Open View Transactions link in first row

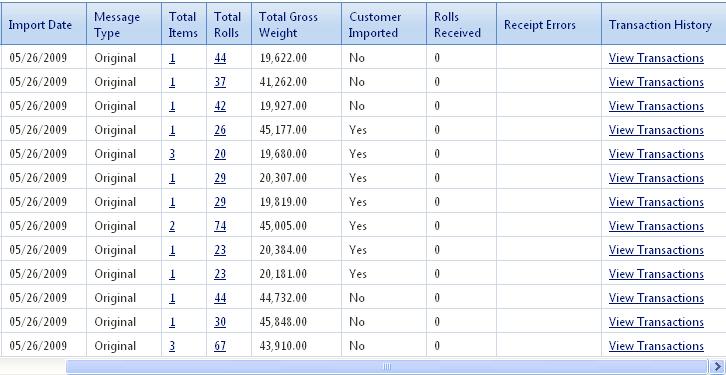[x=656, y=58]
